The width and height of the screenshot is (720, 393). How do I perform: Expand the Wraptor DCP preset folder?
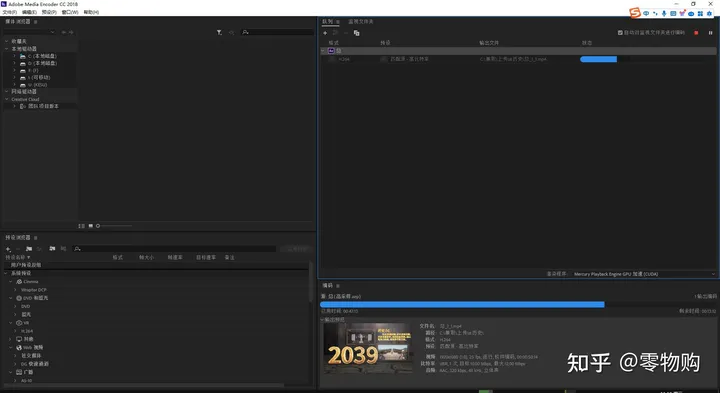pyautogui.click(x=15, y=290)
